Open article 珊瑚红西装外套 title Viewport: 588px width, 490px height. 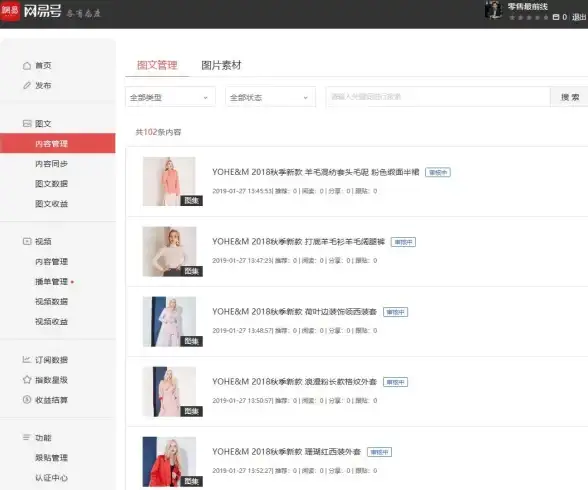[x=286, y=452]
